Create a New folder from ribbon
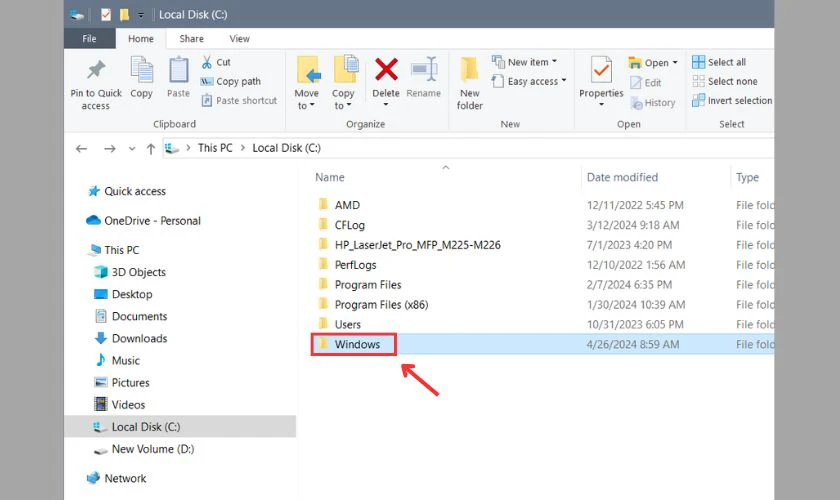 (x=469, y=83)
